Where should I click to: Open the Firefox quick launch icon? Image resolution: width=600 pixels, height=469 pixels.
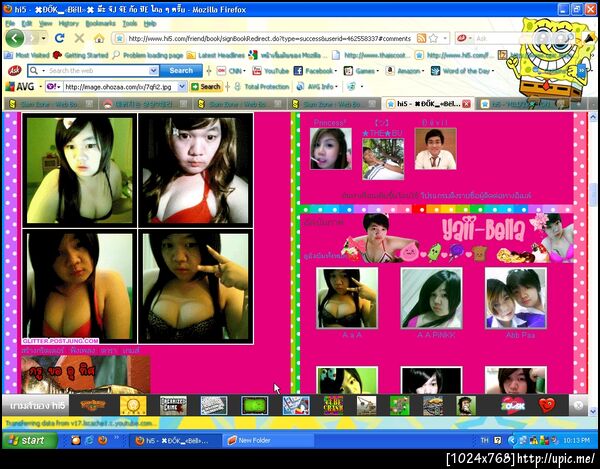coord(103,440)
